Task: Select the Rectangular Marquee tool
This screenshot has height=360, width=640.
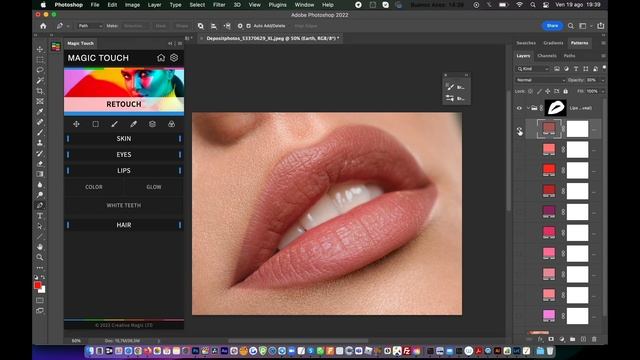Action: pyautogui.click(x=40, y=60)
